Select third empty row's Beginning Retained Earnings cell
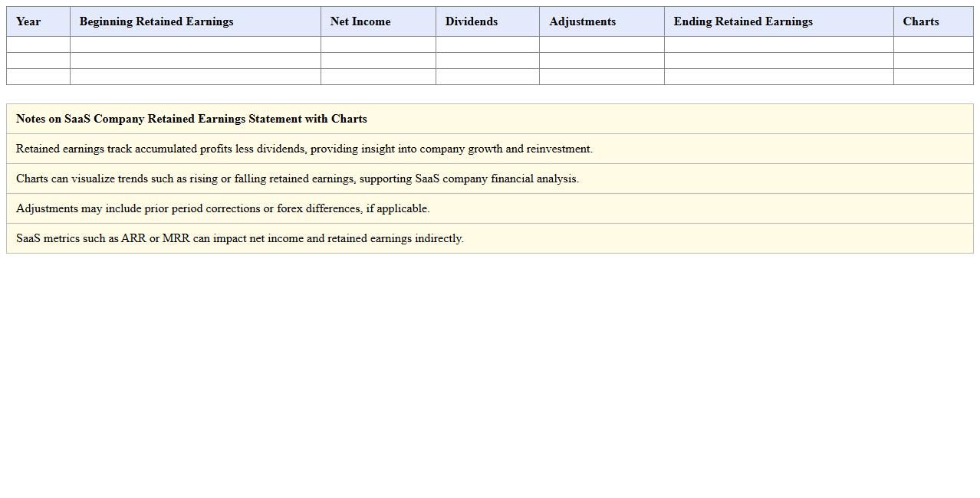Viewport: 980px width, 498px height. pyautogui.click(x=195, y=77)
